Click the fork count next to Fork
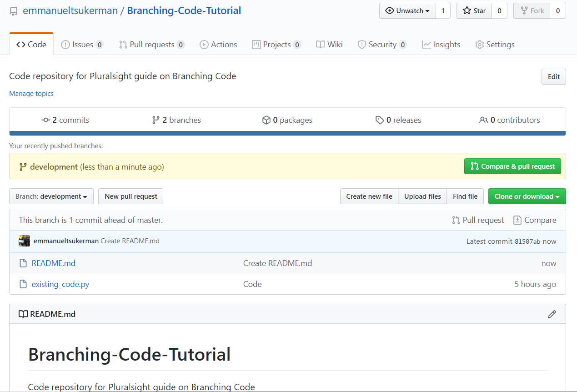 point(558,11)
